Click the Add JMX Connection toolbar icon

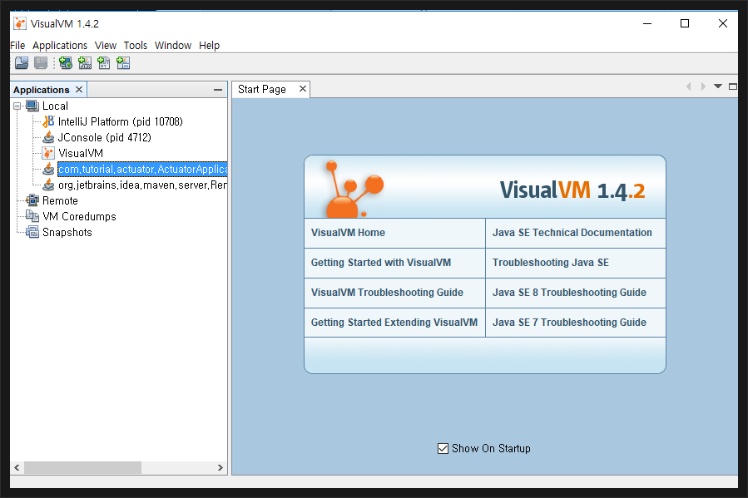point(85,63)
